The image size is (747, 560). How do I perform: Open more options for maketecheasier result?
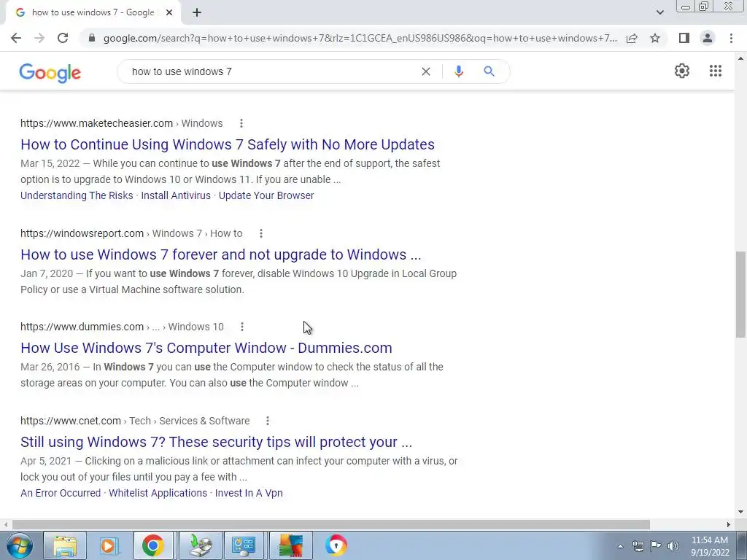(x=241, y=123)
